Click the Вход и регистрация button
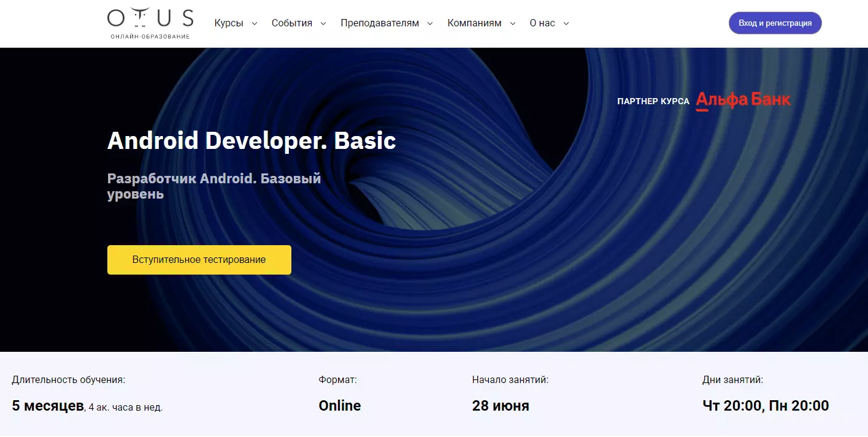 point(775,23)
